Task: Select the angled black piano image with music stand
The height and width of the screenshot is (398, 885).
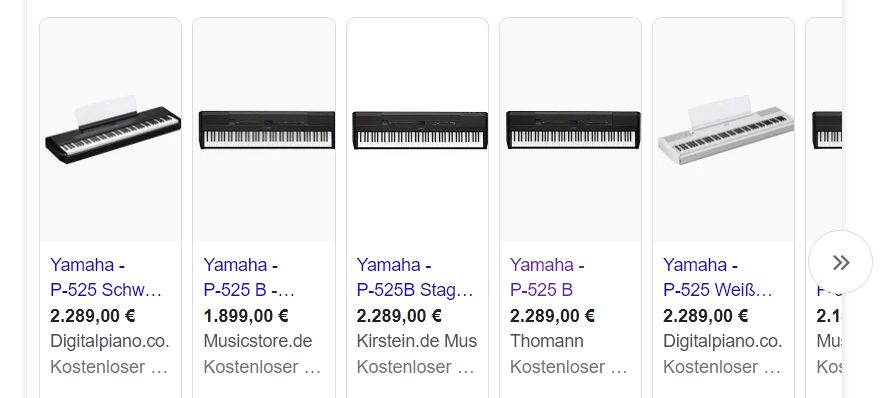Action: 111,130
